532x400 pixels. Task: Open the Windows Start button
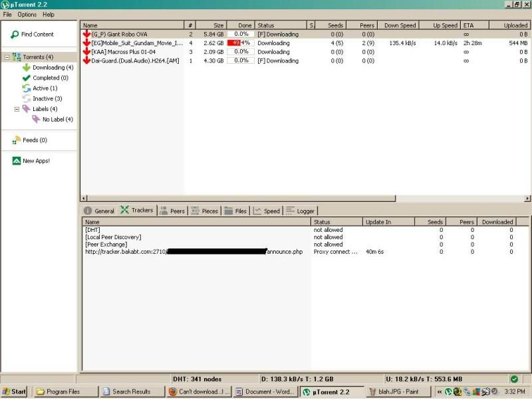tap(14, 391)
